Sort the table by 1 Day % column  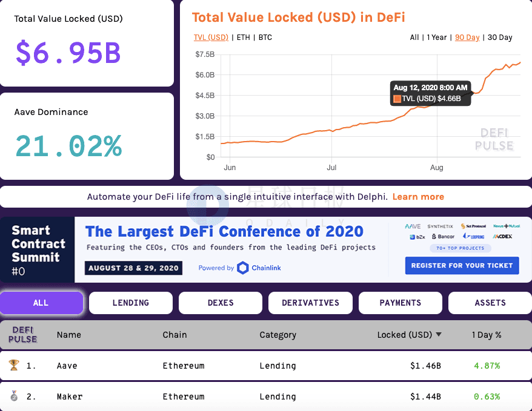click(486, 335)
